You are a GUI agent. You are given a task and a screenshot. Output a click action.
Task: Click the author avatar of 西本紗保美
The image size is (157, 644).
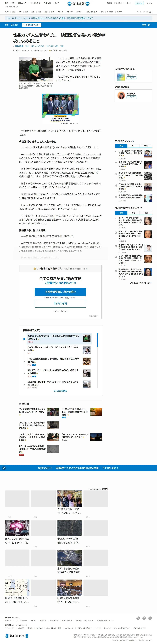(121, 96)
